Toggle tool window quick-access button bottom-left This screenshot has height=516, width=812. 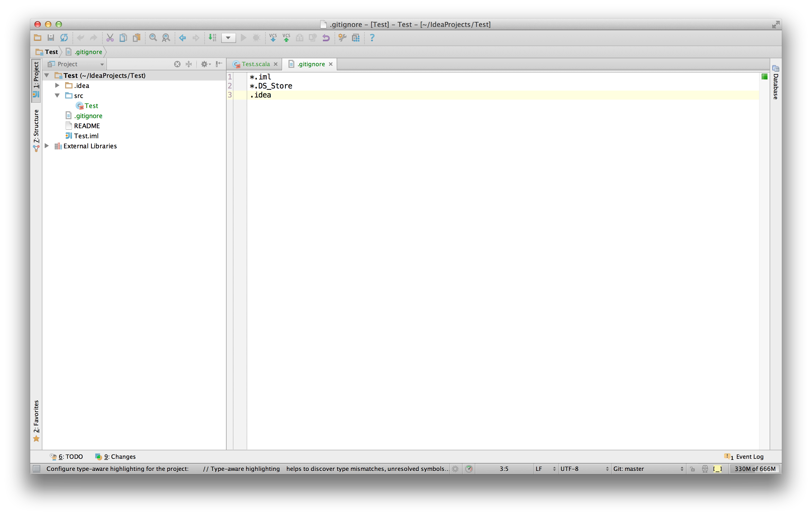(x=37, y=468)
